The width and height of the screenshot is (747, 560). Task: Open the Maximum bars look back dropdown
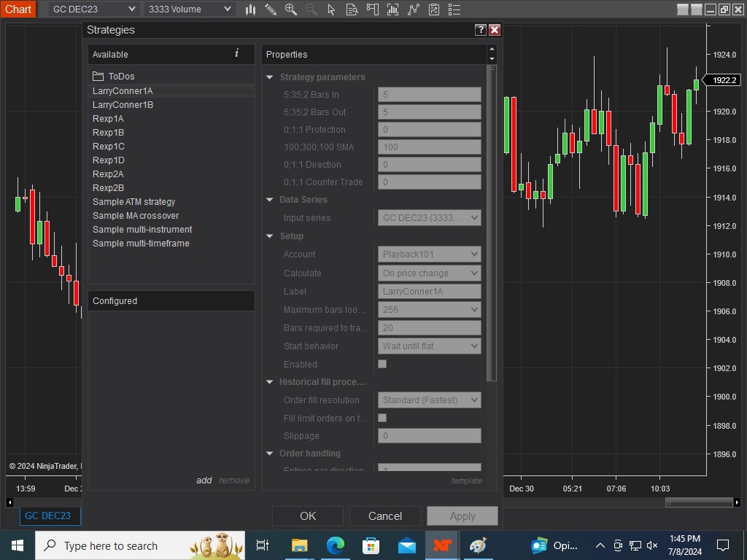[x=429, y=309]
